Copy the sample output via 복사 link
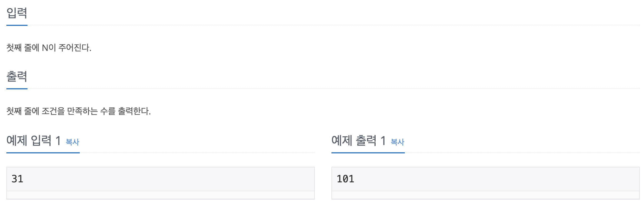 click(398, 142)
